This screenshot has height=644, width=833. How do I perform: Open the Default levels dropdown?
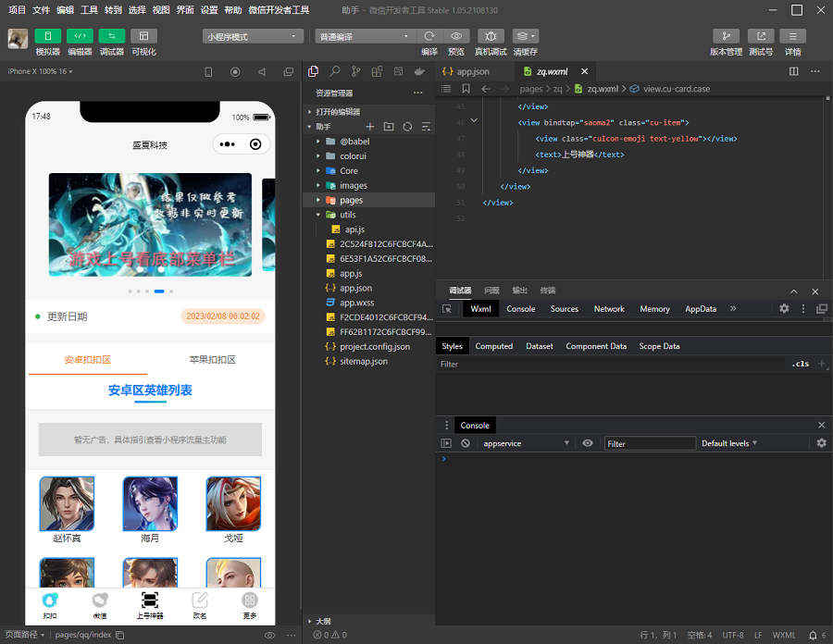coord(729,443)
